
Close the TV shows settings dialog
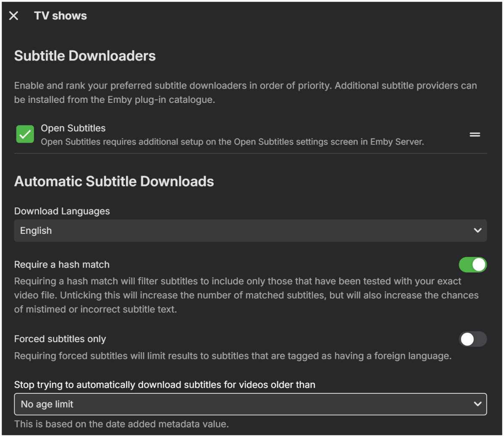[14, 16]
